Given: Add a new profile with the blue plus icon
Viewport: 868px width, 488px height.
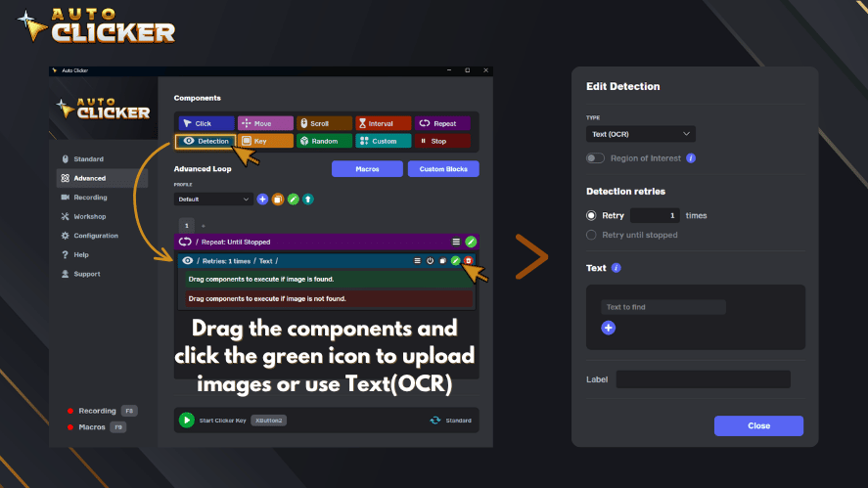Looking at the screenshot, I should [262, 200].
